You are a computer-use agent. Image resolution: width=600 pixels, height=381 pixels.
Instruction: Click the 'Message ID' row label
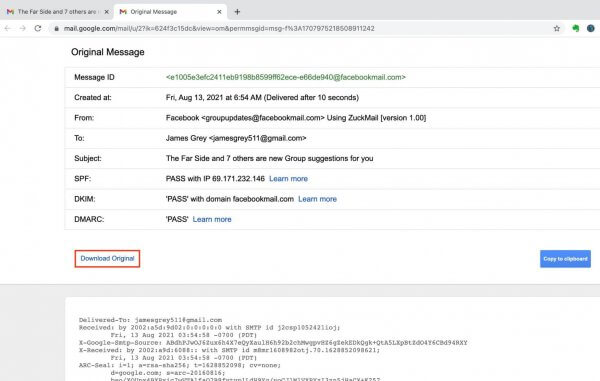click(94, 77)
